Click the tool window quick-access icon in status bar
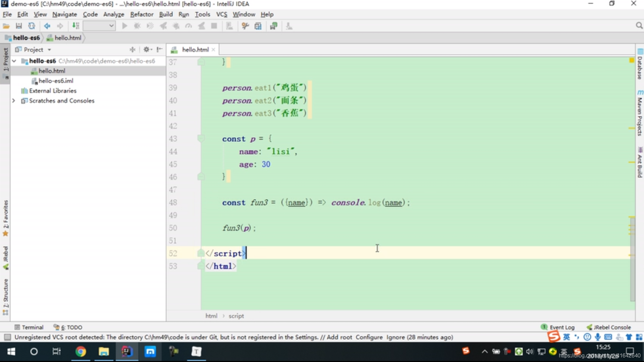 7,337
